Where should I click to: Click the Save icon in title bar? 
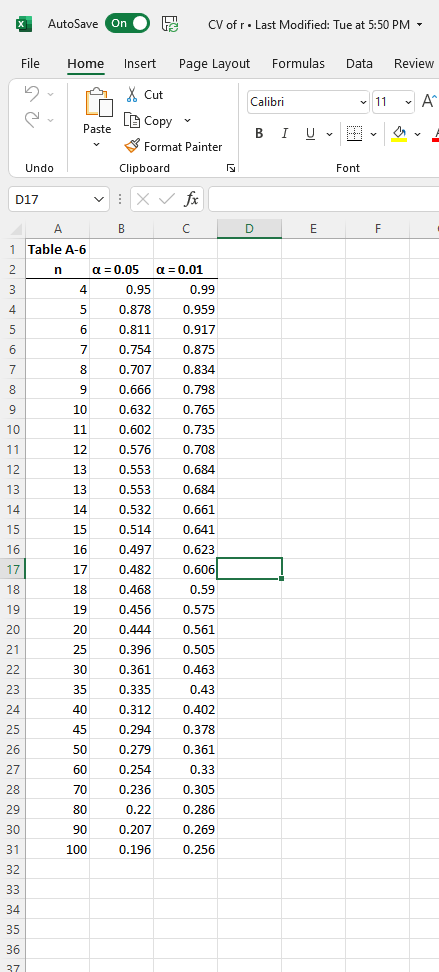point(170,24)
